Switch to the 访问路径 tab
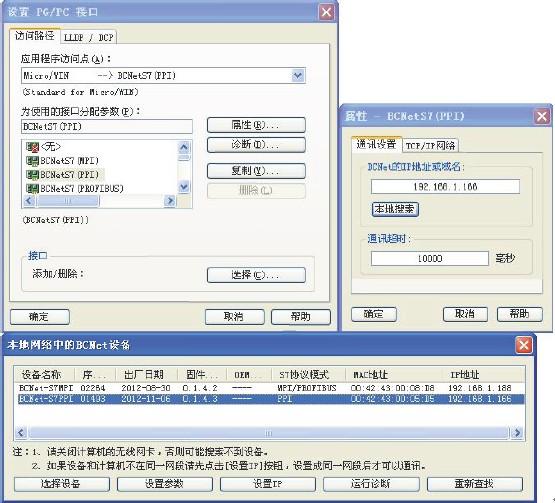 click(x=35, y=36)
